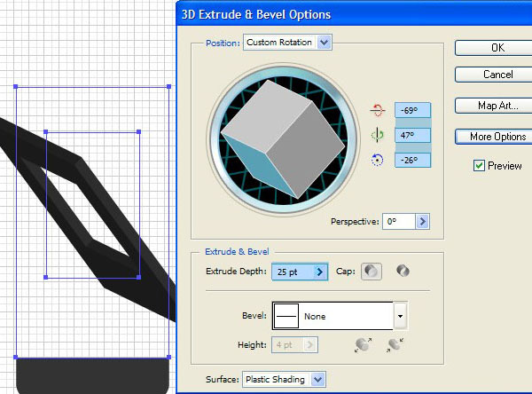This screenshot has width=532, height=394.
Task: Expand the Bevel None dropdown
Action: [x=340, y=316]
